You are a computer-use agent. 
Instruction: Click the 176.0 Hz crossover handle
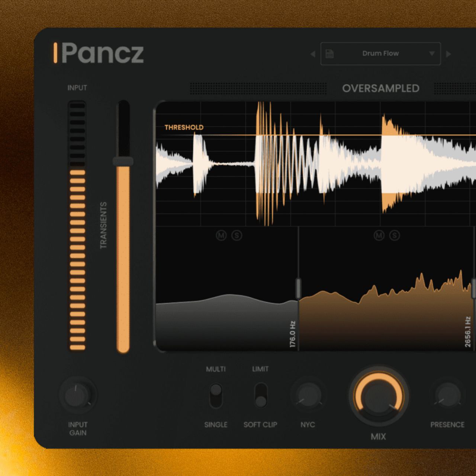298,288
